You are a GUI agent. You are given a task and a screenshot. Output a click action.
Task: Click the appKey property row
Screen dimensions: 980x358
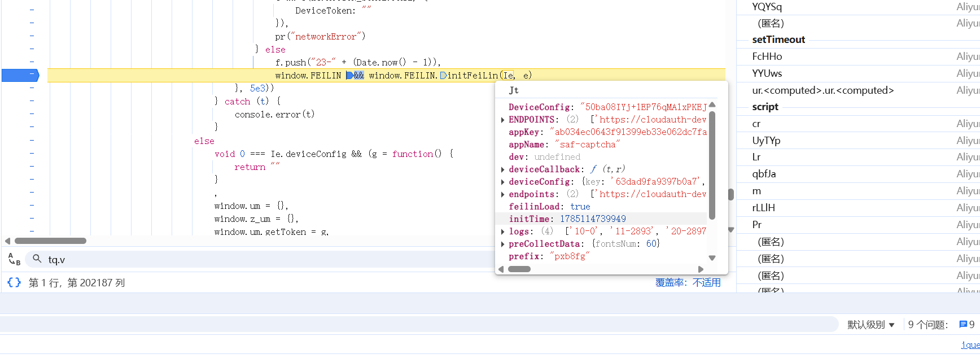click(x=602, y=132)
